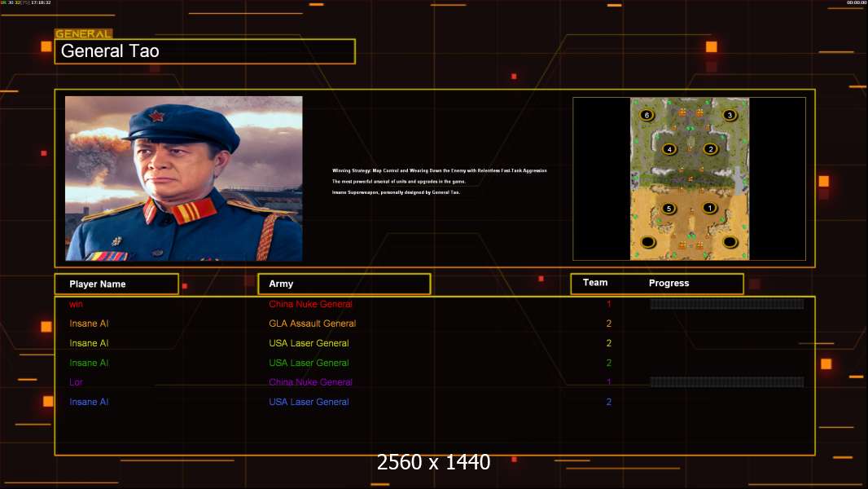Click the Winning Strategy description line
868x489 pixels.
pos(440,170)
